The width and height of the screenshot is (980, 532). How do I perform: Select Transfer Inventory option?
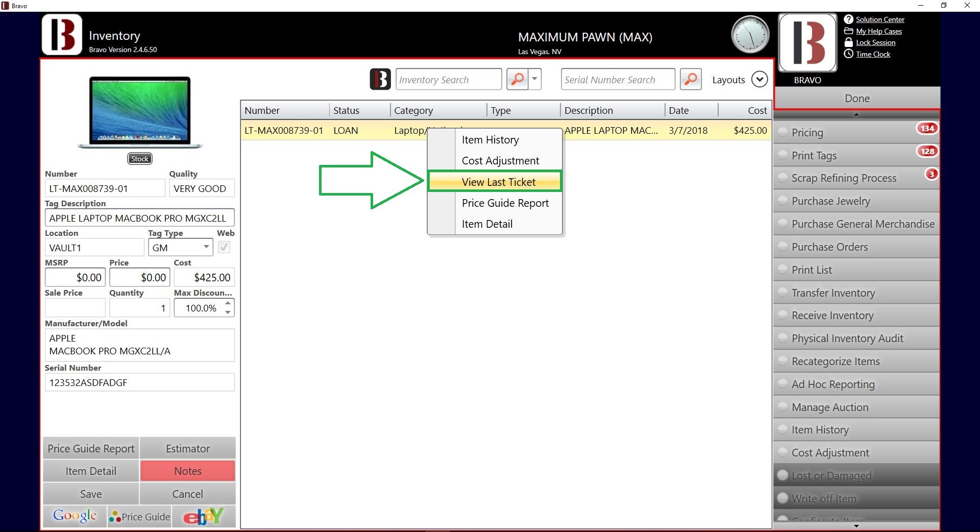856,293
